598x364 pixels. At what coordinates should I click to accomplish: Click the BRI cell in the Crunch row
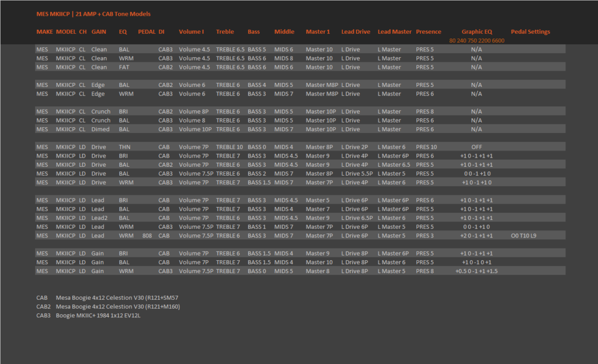point(123,111)
